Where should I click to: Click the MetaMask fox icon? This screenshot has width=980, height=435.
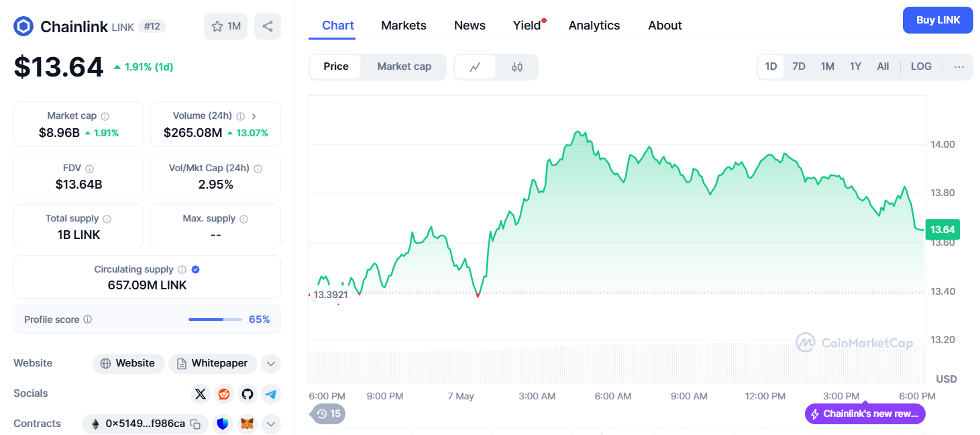[248, 424]
